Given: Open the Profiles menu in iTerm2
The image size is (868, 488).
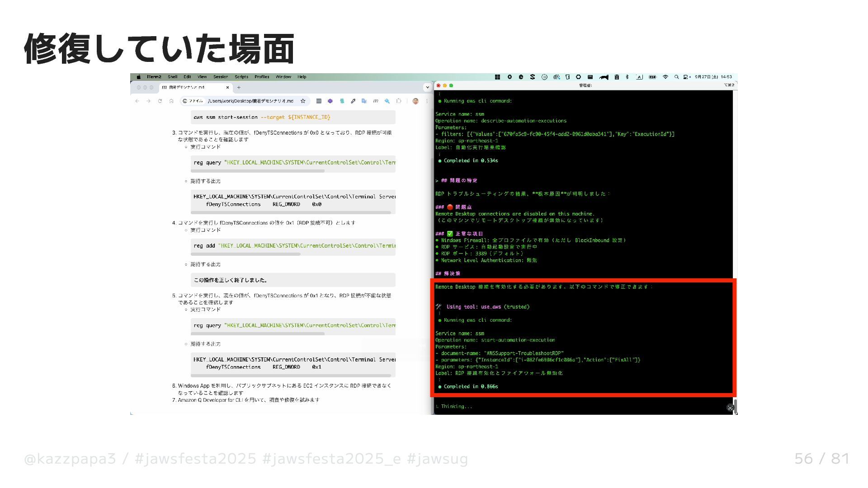Looking at the screenshot, I should [x=262, y=77].
